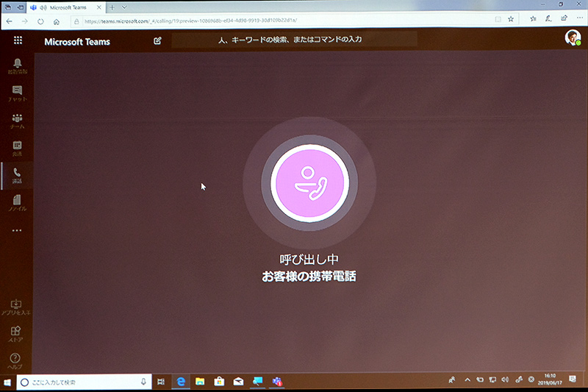
Task: Select the Calls phone icon in sidebar
Action: point(17,176)
